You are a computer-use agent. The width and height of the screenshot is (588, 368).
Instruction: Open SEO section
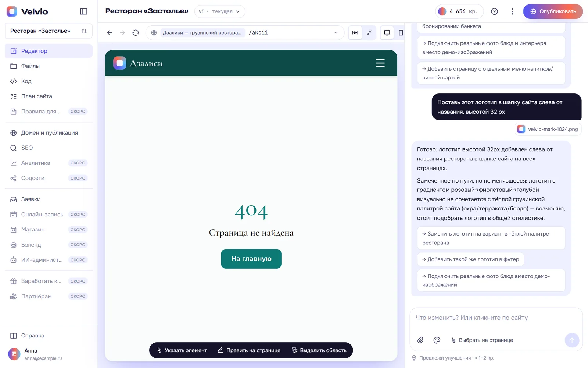(49, 148)
